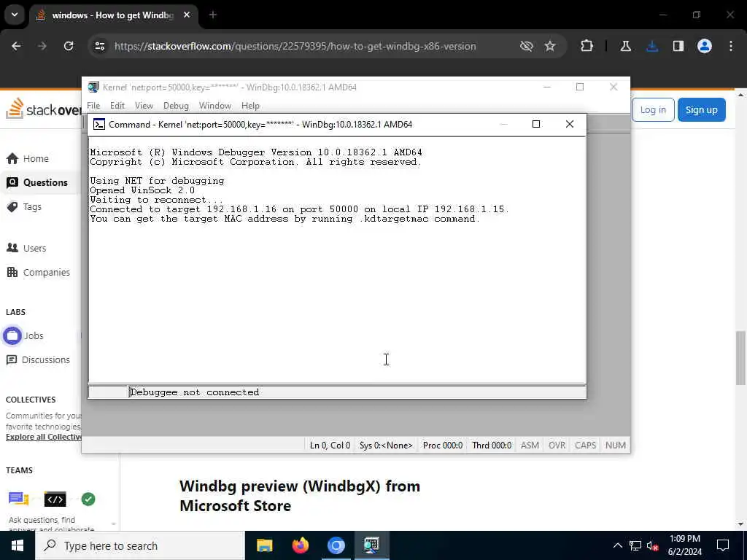
Task: Open the tab search dropdown arrow
Action: [15, 15]
